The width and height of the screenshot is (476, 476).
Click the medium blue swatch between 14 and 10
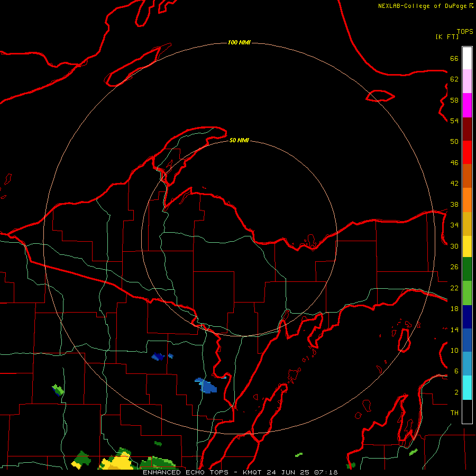pyautogui.click(x=467, y=340)
